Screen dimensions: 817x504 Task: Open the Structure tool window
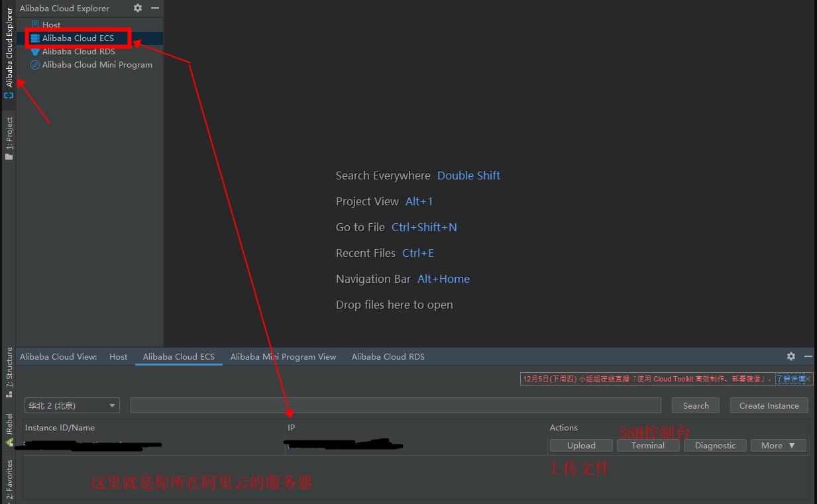[x=9, y=371]
